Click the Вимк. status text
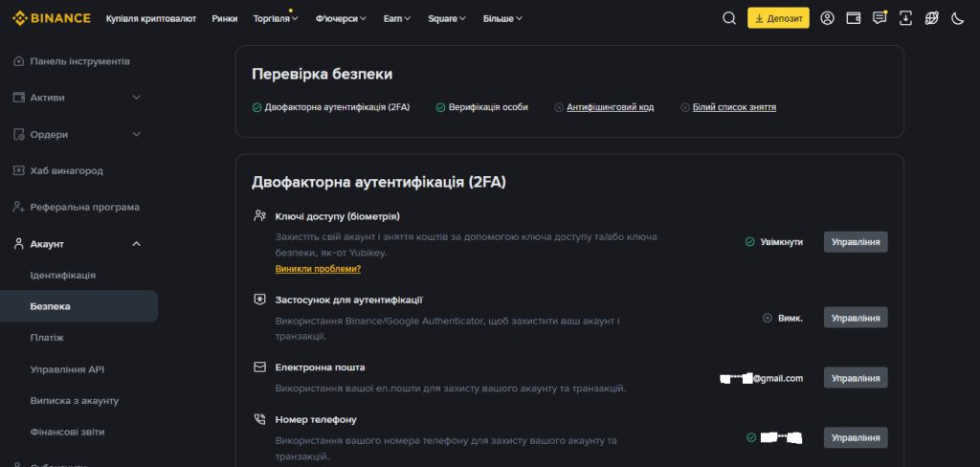Image resolution: width=980 pixels, height=467 pixels. pos(790,318)
